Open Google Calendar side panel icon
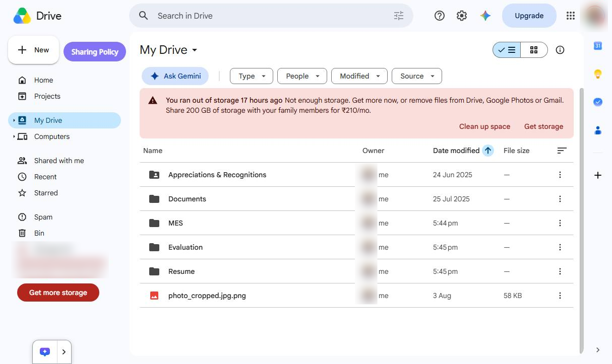 [598, 46]
